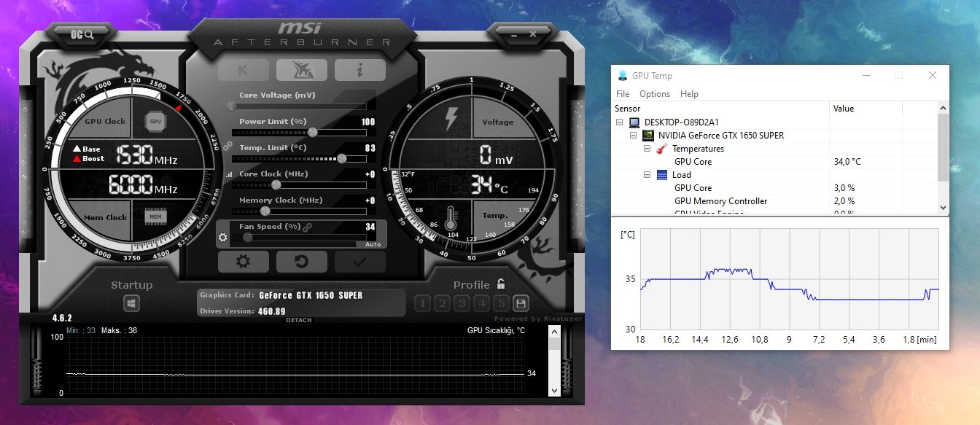Click the MEM chip icon on clock gauge
980x425 pixels.
click(155, 217)
